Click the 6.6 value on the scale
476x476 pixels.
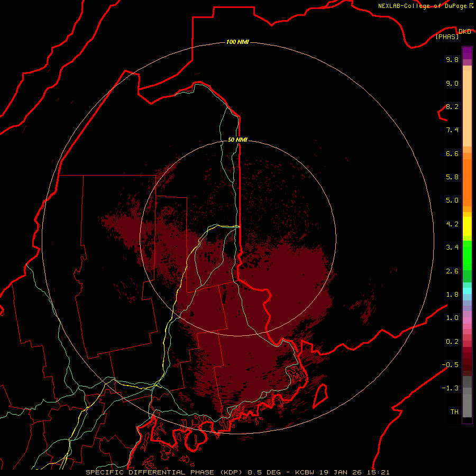[452, 154]
